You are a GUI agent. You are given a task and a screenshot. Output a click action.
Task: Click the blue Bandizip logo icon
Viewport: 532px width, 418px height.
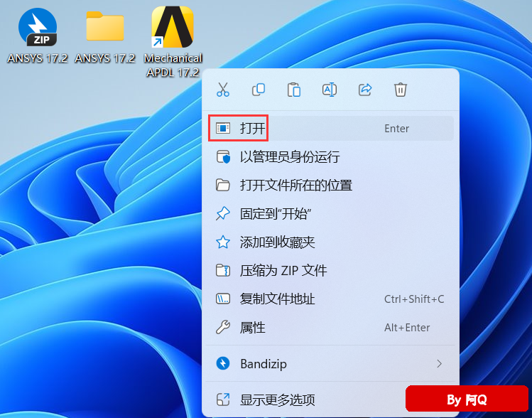(x=223, y=364)
